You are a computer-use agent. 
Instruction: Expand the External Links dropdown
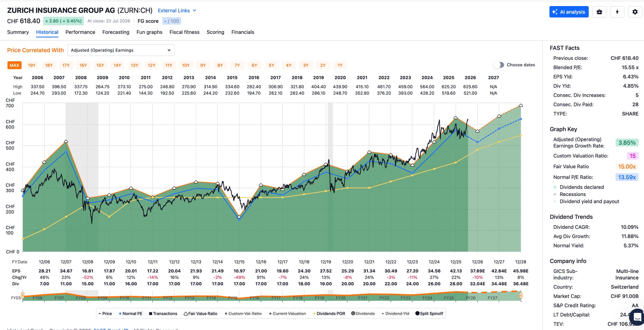click(x=177, y=11)
